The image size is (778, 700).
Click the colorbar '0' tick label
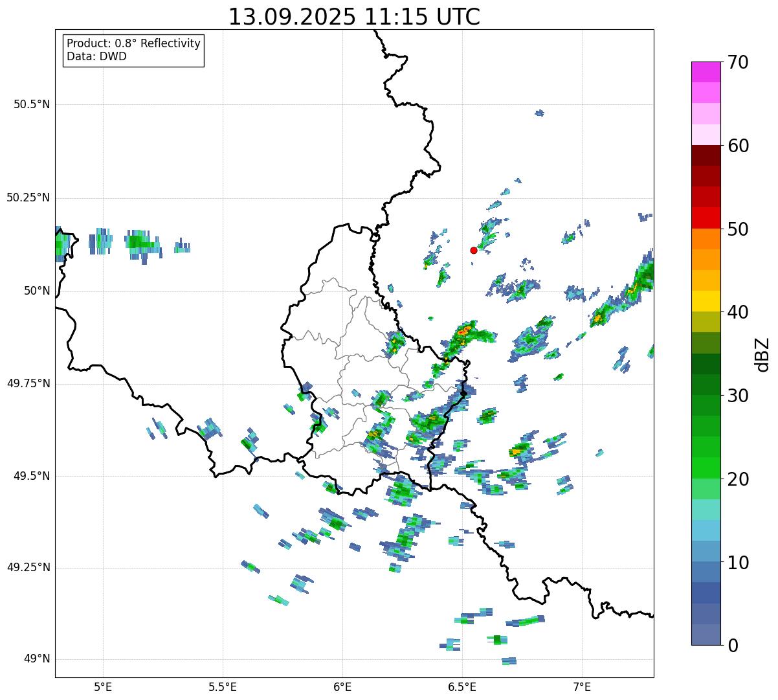(733, 646)
